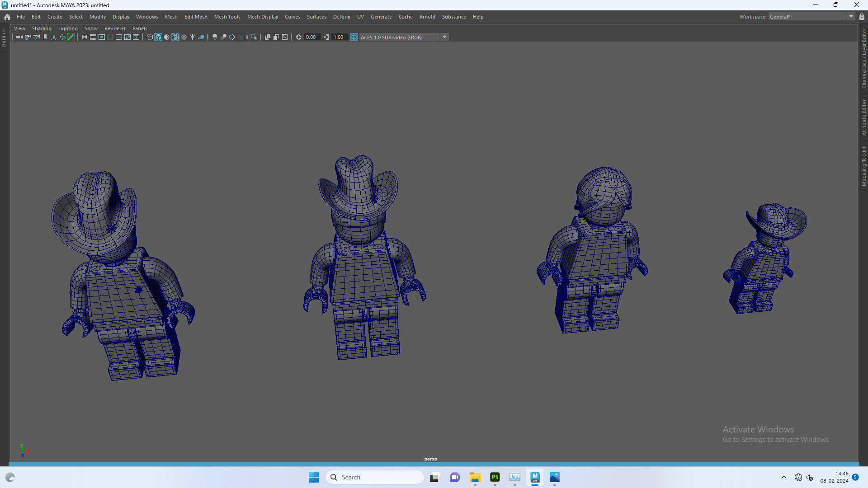Click the Grease Pencil icon
This screenshot has height=488, width=868.
(x=71, y=37)
